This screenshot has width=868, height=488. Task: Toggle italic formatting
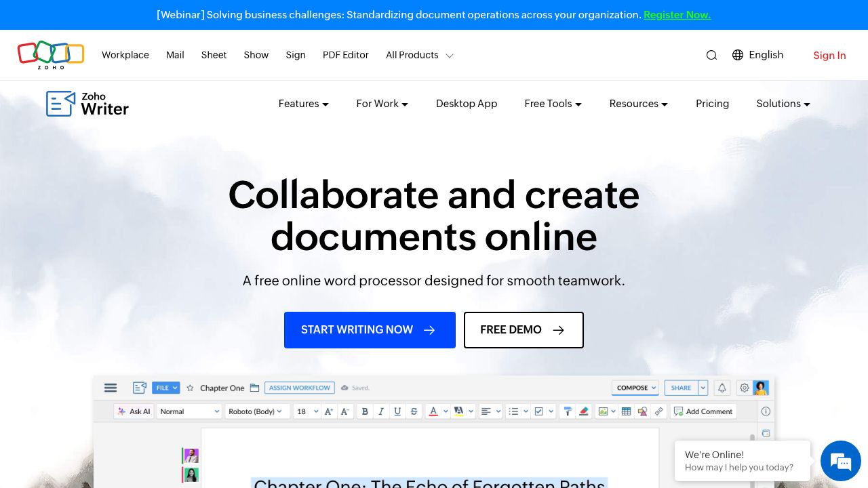click(381, 411)
